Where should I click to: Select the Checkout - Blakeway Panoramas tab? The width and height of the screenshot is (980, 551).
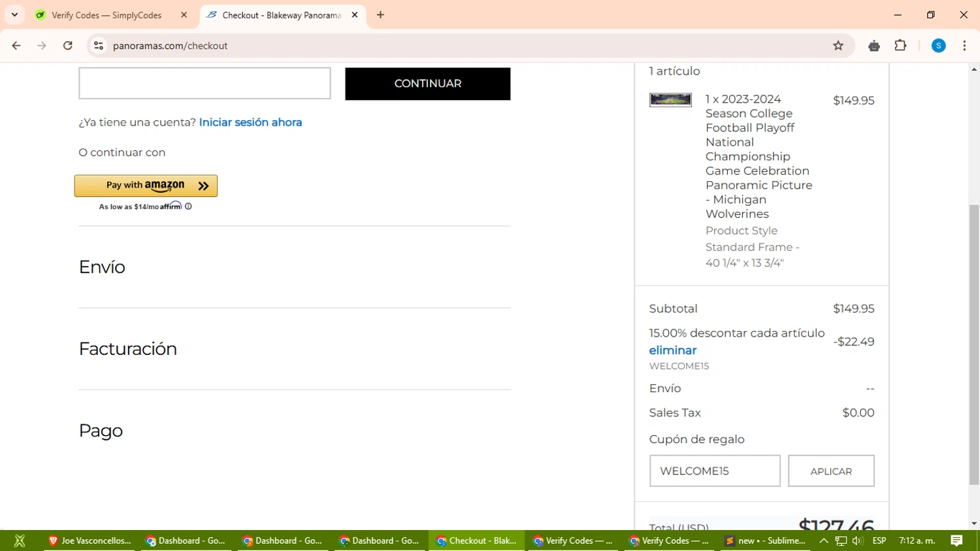click(282, 15)
